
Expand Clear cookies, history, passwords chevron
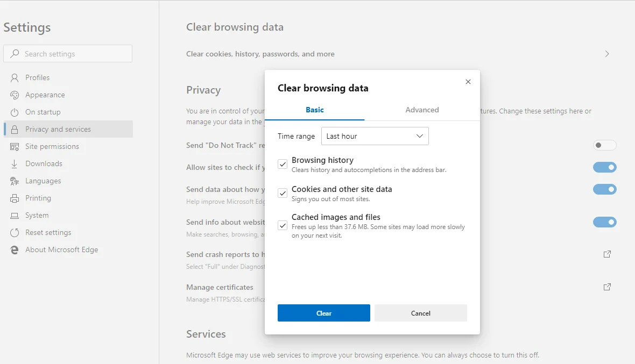[x=607, y=54]
